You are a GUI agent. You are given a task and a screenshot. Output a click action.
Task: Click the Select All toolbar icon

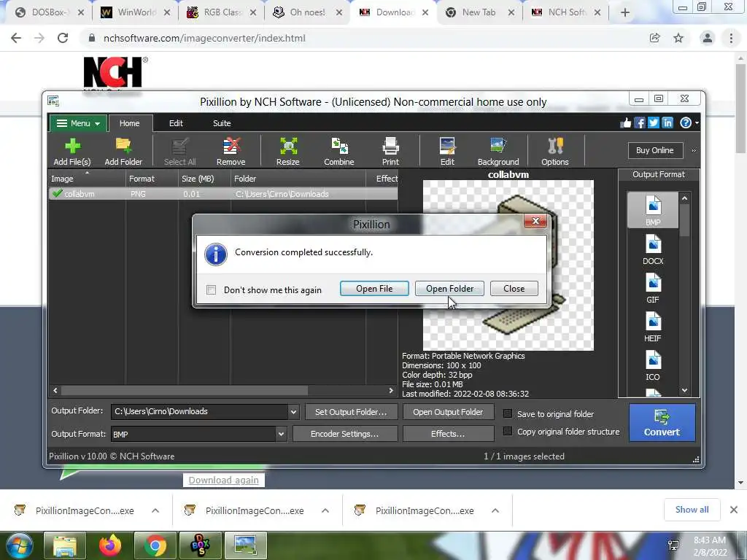coord(179,152)
